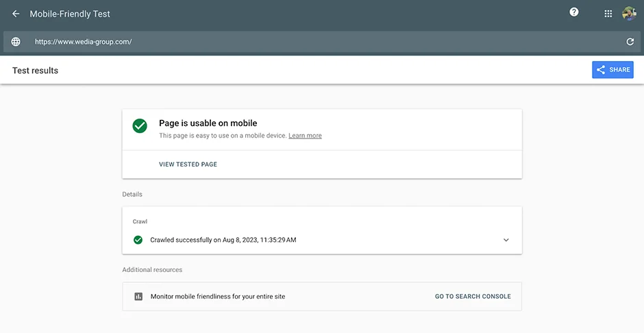Expand the Crawl details chevron
The image size is (644, 333).
click(506, 240)
